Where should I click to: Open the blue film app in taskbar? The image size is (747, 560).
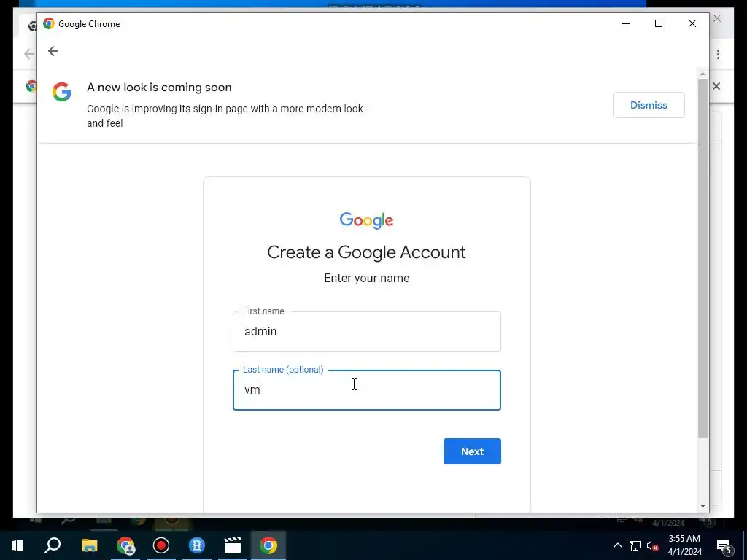(x=197, y=545)
